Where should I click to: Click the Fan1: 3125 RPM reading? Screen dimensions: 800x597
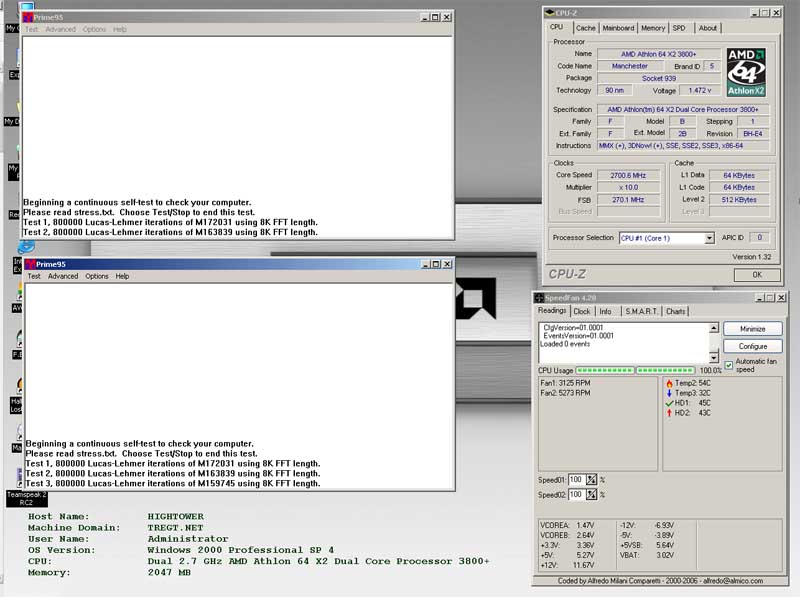pyautogui.click(x=565, y=383)
